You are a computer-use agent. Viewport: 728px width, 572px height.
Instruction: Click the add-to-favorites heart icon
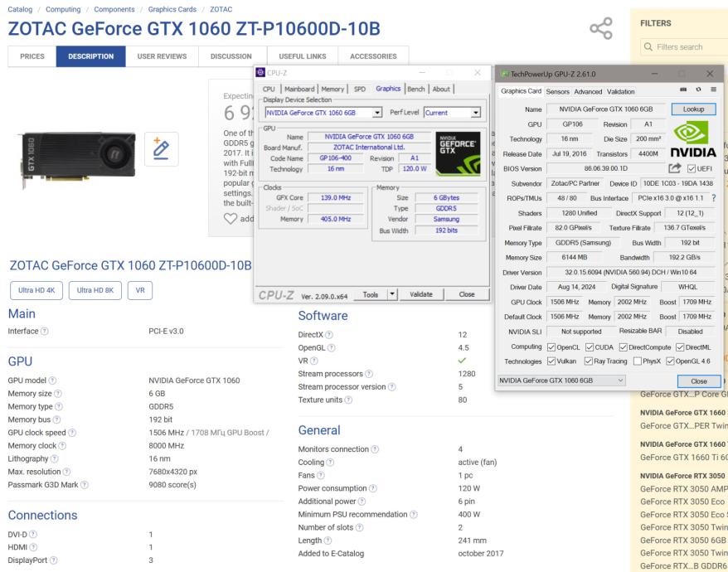pyautogui.click(x=231, y=219)
